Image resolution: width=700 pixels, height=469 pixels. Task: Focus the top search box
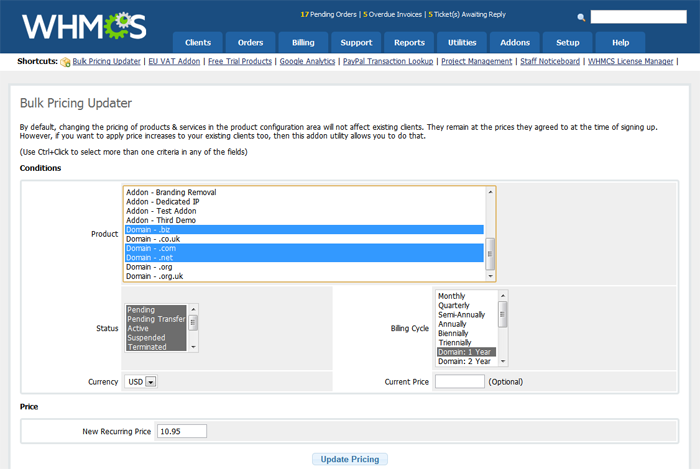pos(638,17)
